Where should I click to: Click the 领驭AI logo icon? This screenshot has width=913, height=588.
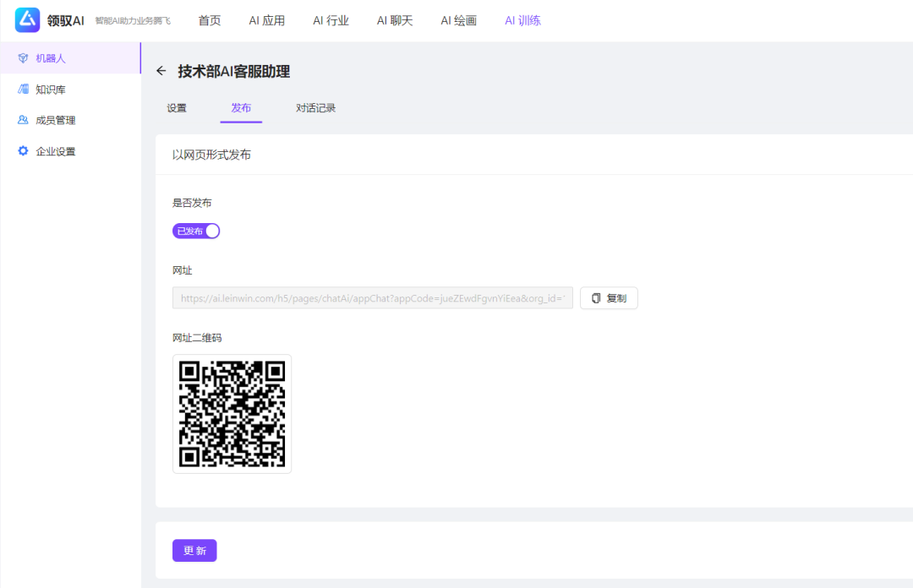pyautogui.click(x=27, y=19)
